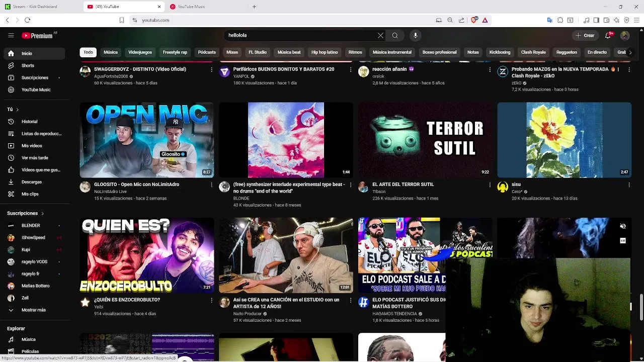Open Inicio in the sidebar

tap(34, 53)
